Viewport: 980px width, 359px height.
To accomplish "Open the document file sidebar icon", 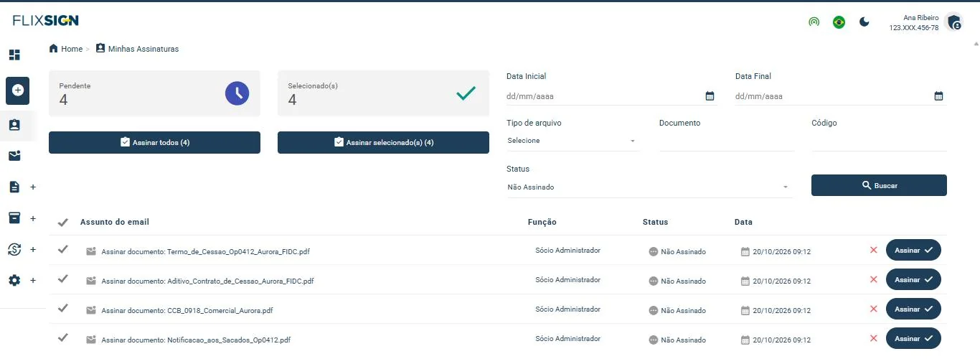I will click(x=14, y=187).
